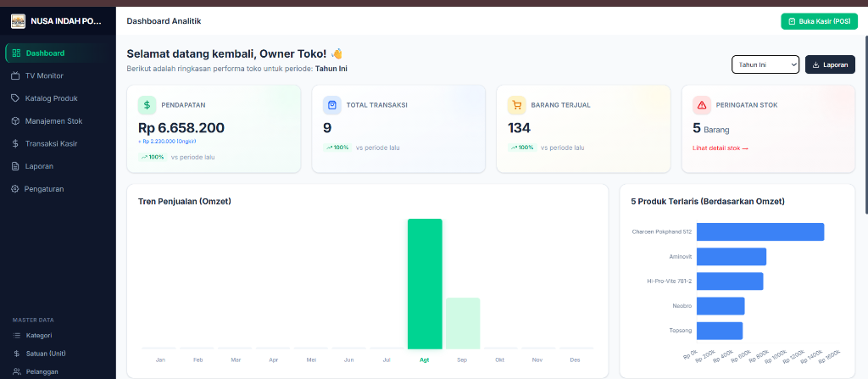Click the Des month label on chart
The height and width of the screenshot is (379, 868).
point(576,360)
